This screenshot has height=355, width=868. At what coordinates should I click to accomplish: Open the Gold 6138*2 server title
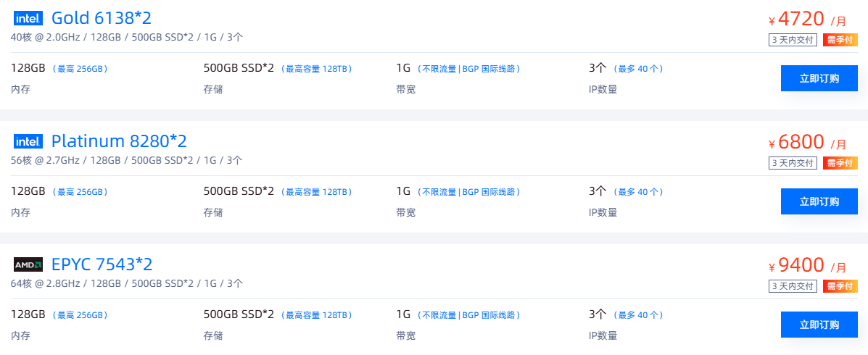101,18
